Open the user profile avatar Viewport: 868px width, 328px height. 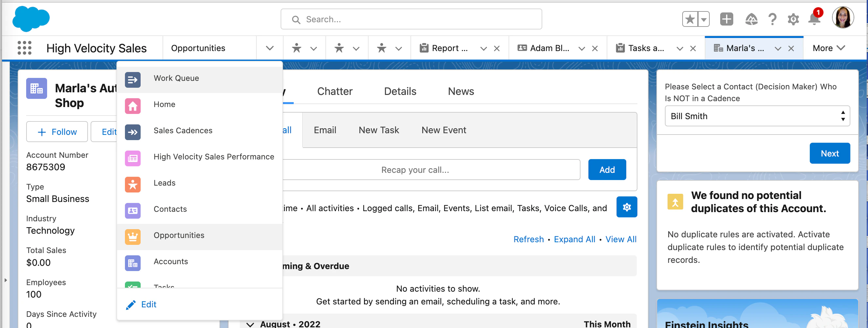[842, 18]
